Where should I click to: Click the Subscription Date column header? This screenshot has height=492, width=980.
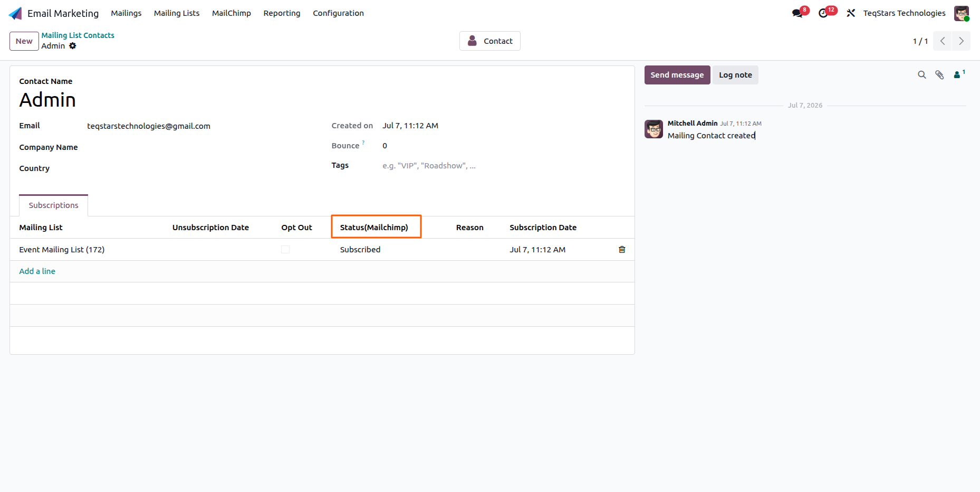pyautogui.click(x=543, y=228)
